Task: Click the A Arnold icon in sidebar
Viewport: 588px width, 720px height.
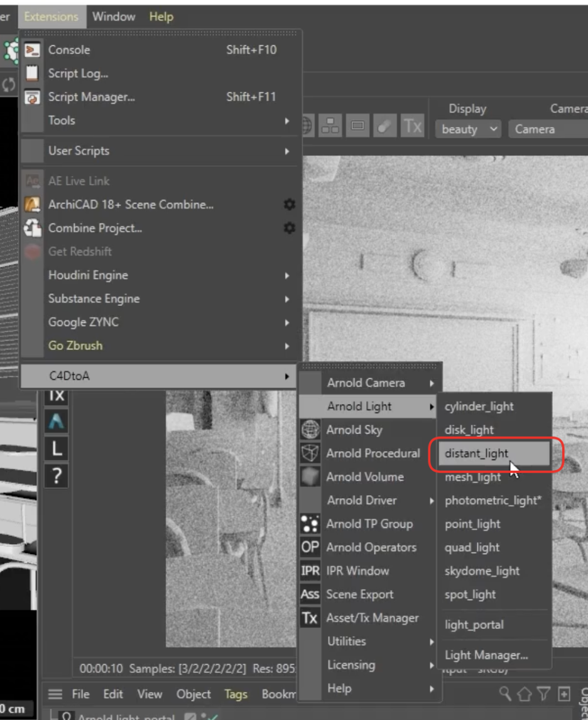Action: (57, 421)
